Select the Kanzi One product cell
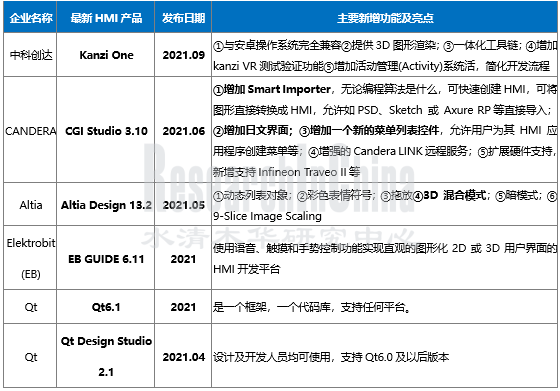The height and width of the screenshot is (391, 560). coord(106,55)
